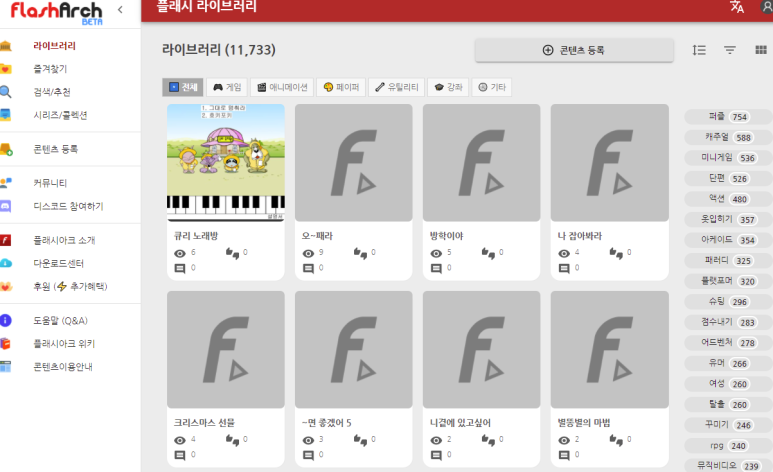Open the sort order options icon
773x472 pixels.
pyautogui.click(x=699, y=50)
